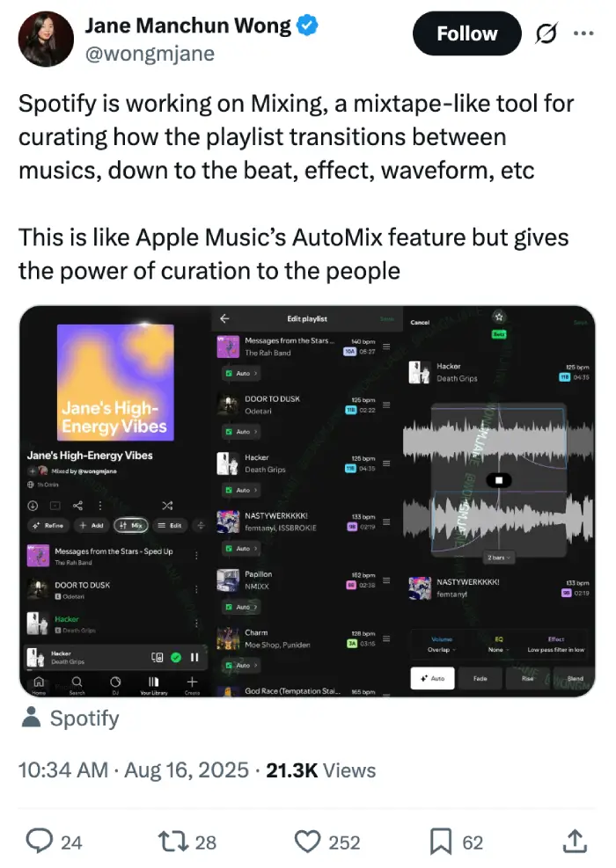
Task: Repost the tweet using the retweet icon
Action: pos(174,842)
